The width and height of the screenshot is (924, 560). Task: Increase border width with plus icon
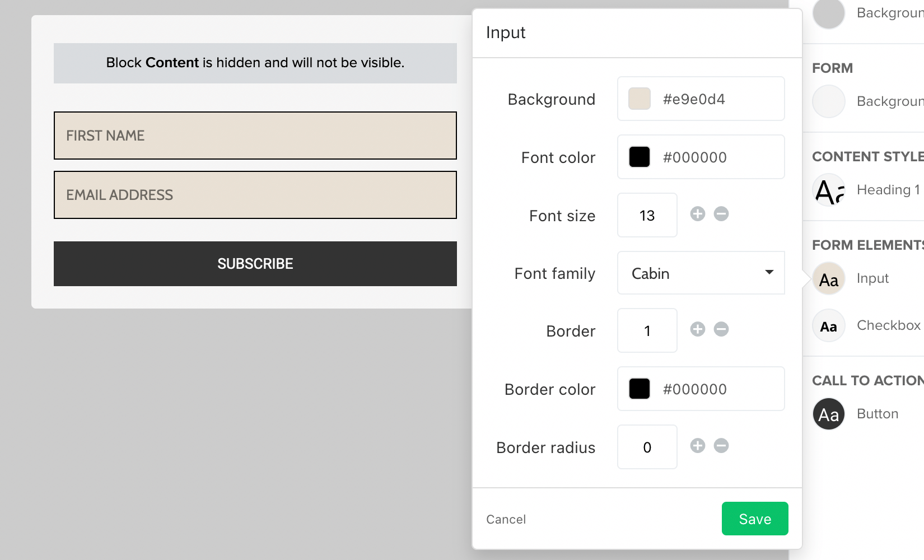pos(697,329)
